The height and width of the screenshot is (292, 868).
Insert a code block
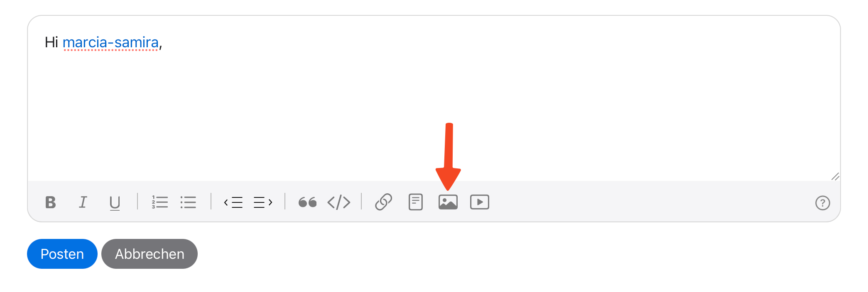tap(339, 202)
